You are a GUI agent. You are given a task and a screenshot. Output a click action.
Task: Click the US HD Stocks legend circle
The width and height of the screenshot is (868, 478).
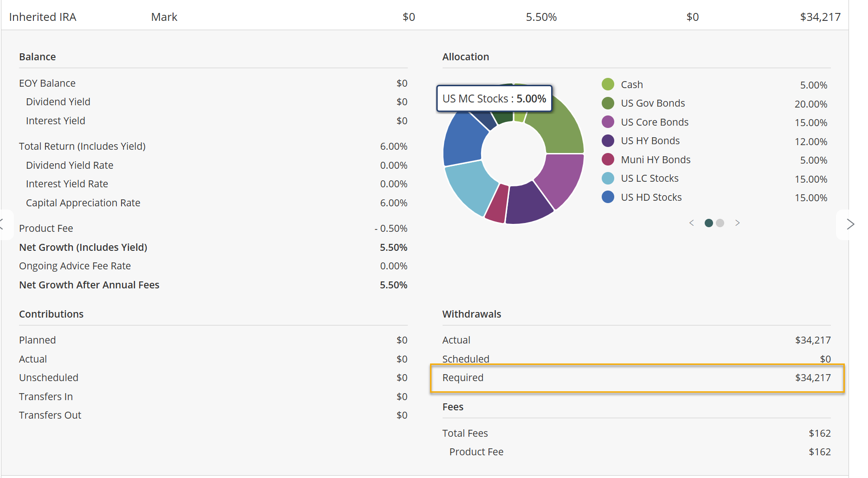pos(608,197)
